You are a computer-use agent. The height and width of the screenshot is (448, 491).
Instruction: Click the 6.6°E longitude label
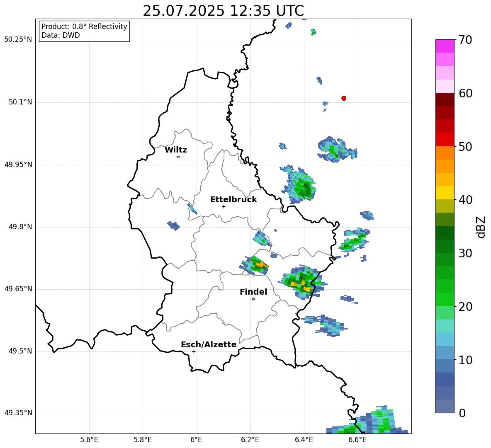point(357,440)
